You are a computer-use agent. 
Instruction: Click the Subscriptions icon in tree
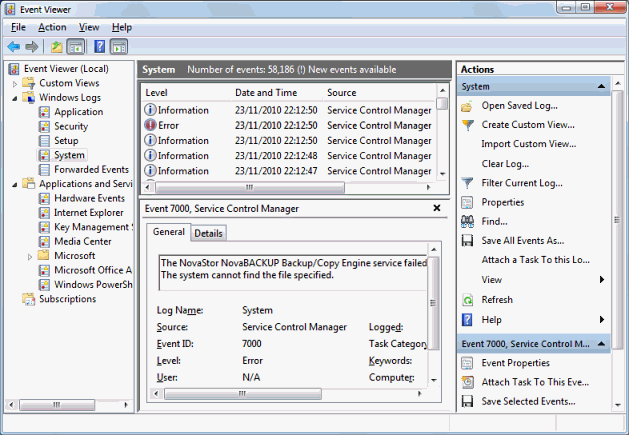29,299
